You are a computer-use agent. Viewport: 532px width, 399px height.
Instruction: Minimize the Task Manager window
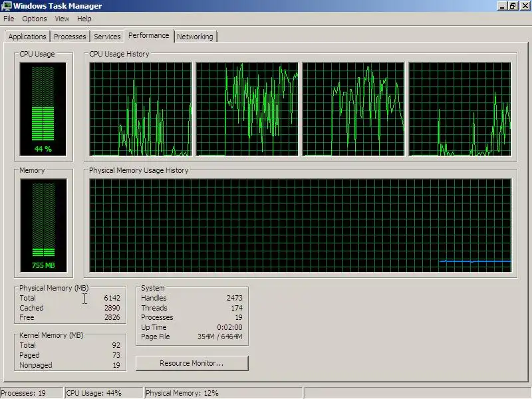[x=502, y=6]
